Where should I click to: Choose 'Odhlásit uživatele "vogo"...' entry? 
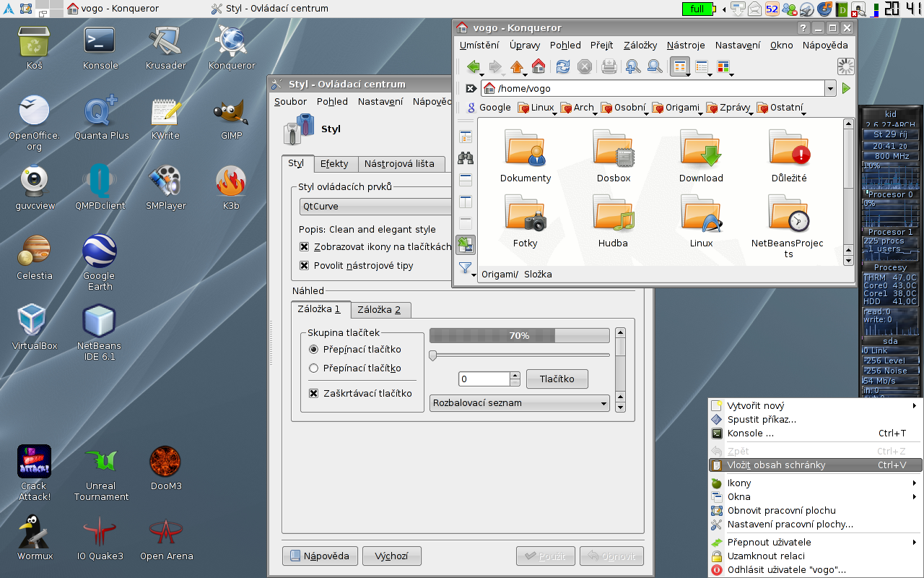point(815,569)
